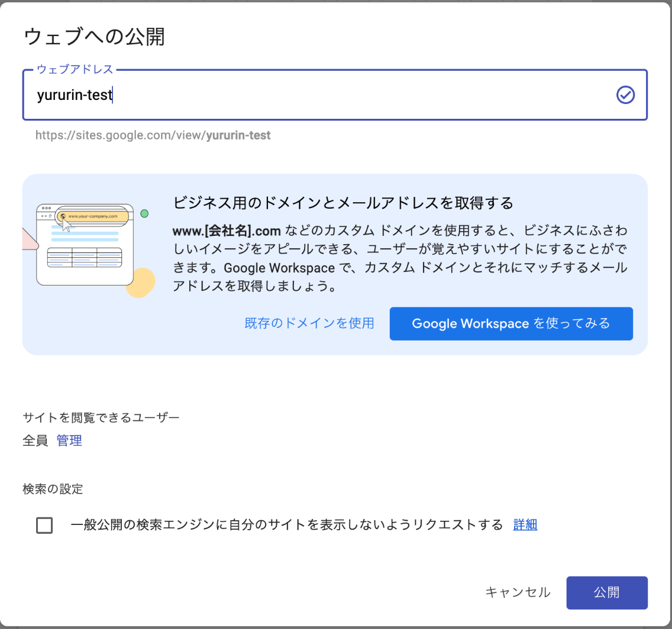Click the custom domain browser illustration
The image size is (672, 629).
point(89,249)
